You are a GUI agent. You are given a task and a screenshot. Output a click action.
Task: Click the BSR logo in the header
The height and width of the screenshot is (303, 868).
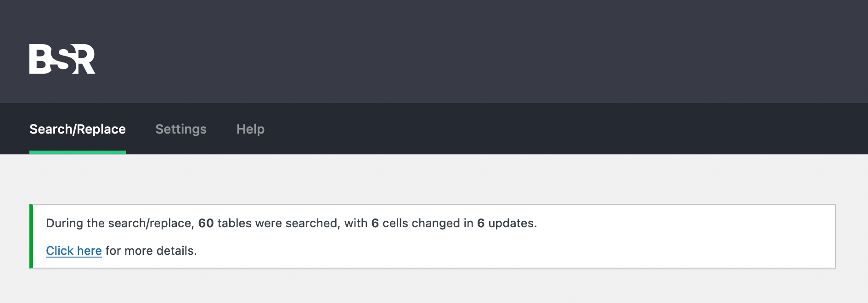click(x=62, y=59)
